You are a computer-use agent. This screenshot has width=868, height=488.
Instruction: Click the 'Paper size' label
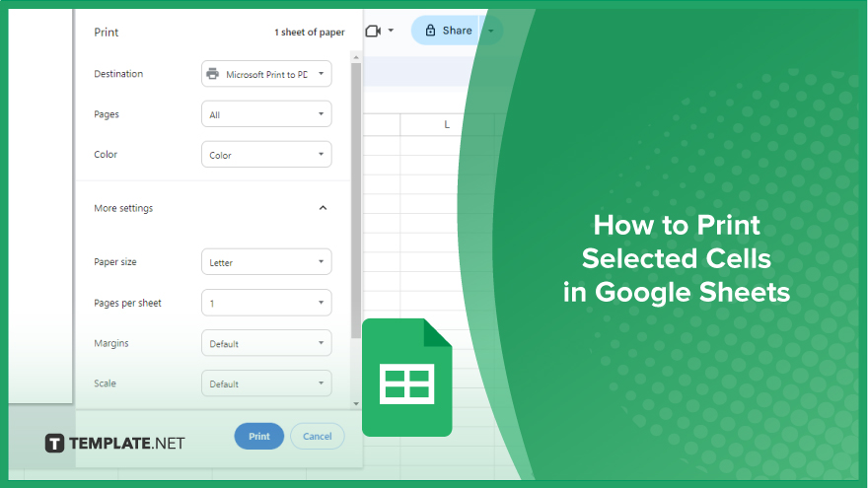(x=115, y=261)
